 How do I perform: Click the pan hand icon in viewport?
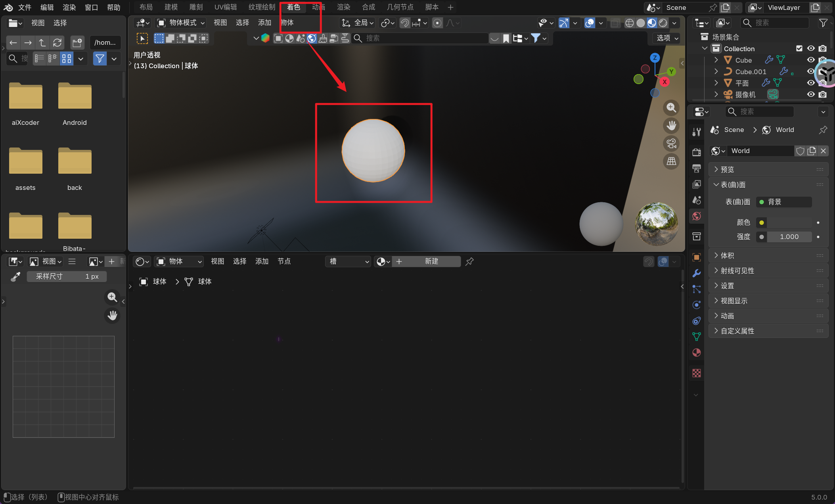671,126
